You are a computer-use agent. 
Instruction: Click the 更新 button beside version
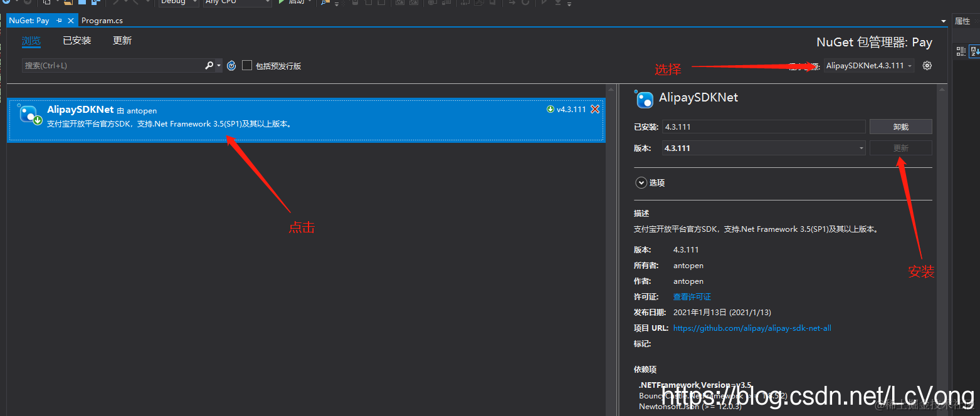900,148
